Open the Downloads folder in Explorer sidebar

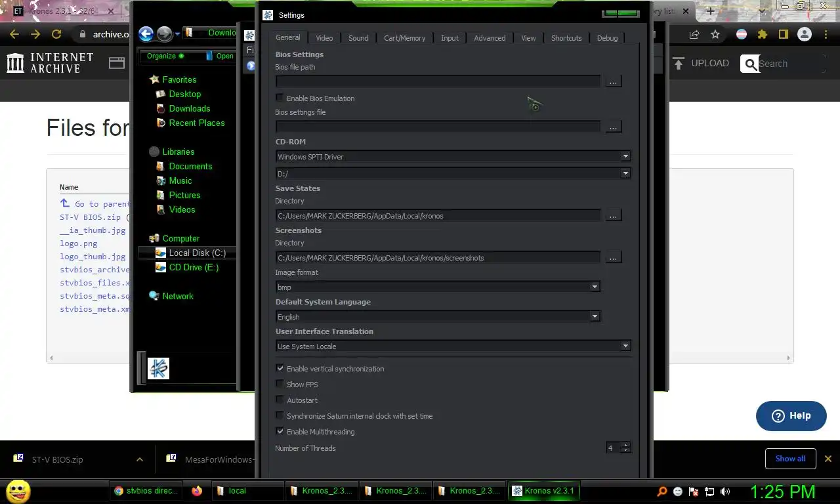click(x=183, y=108)
